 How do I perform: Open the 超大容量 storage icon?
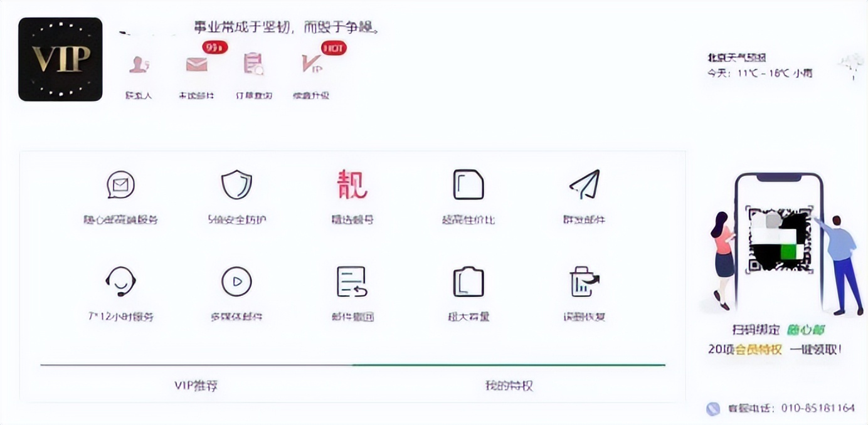coord(468,281)
